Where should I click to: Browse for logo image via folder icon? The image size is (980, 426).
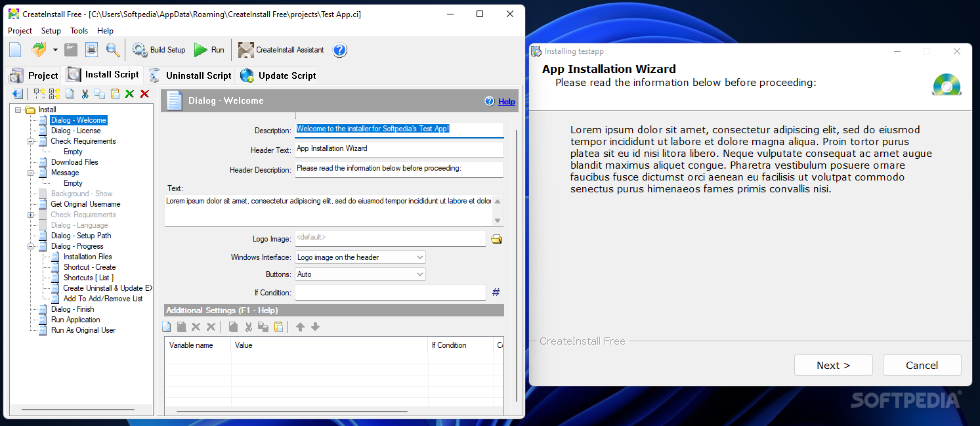click(x=496, y=239)
